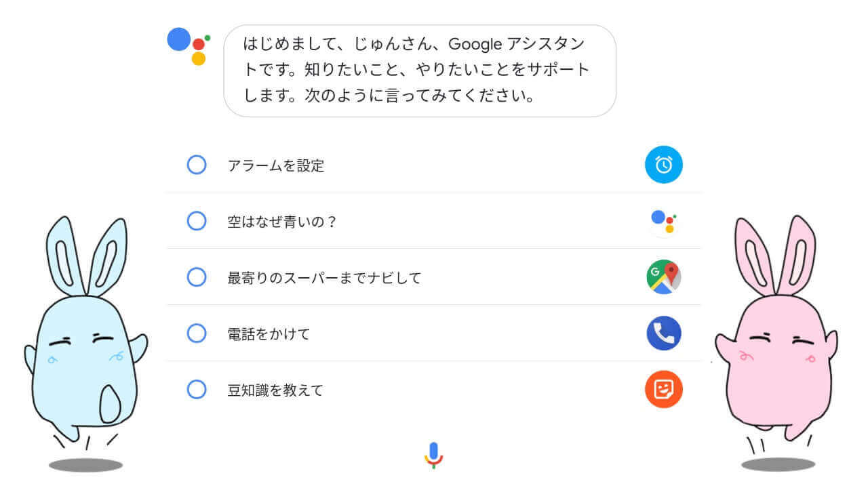This screenshot has width=868, height=488.
Task: Open the Google Maps icon
Action: point(663,277)
